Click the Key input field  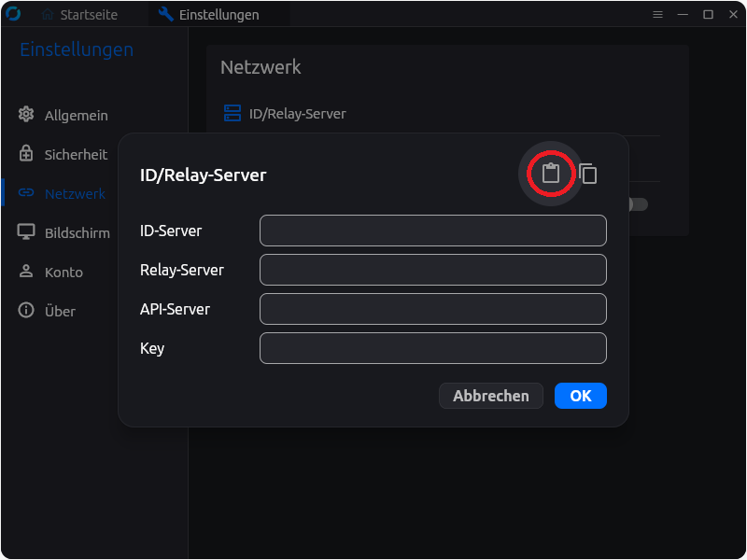tap(432, 348)
